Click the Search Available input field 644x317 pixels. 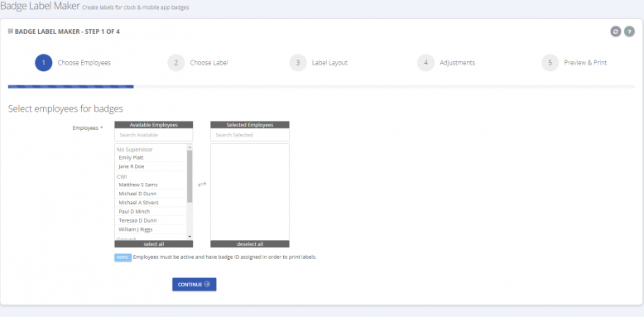(154, 135)
